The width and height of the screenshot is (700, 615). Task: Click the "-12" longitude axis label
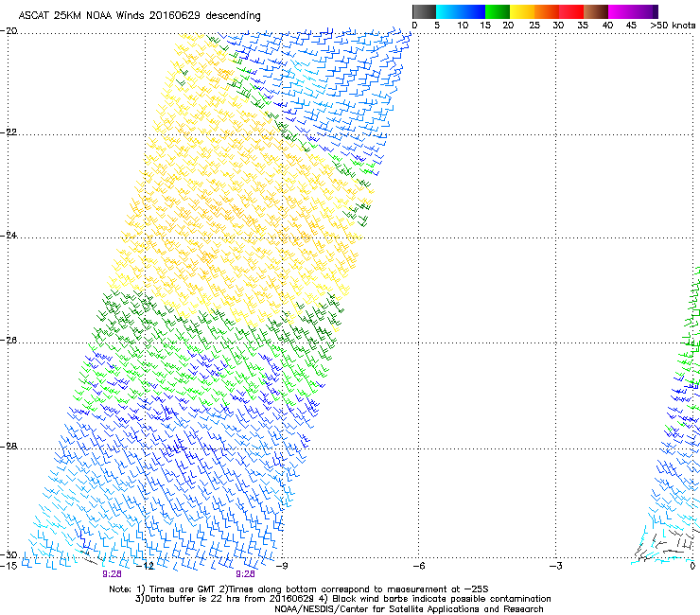146,566
